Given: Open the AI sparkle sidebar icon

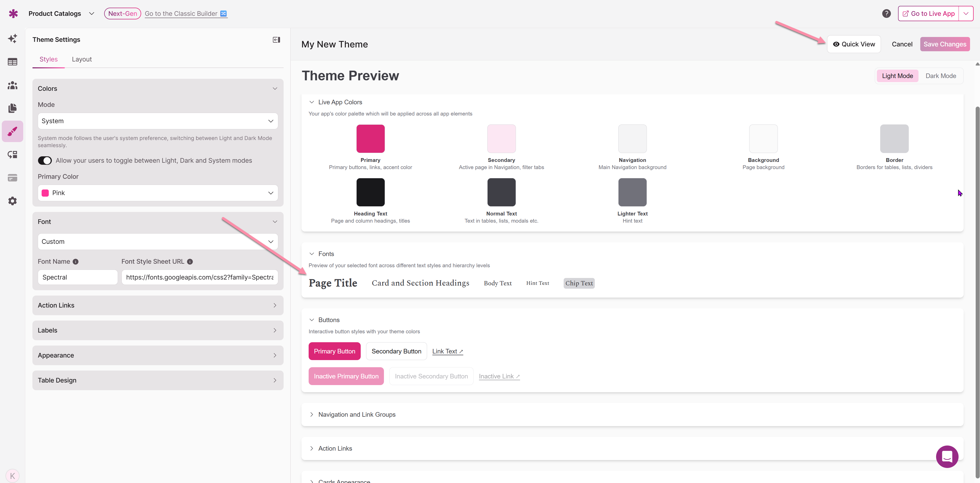Looking at the screenshot, I should click(13, 39).
